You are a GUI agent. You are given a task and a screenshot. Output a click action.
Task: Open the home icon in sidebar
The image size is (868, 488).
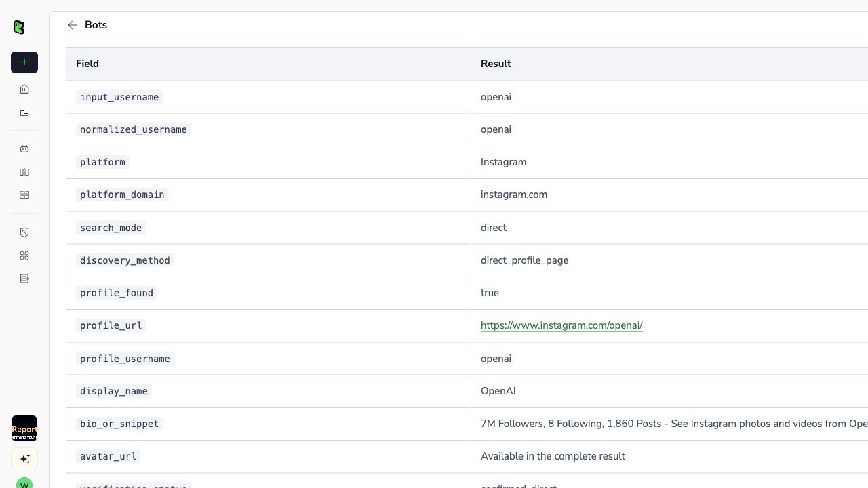tap(24, 89)
